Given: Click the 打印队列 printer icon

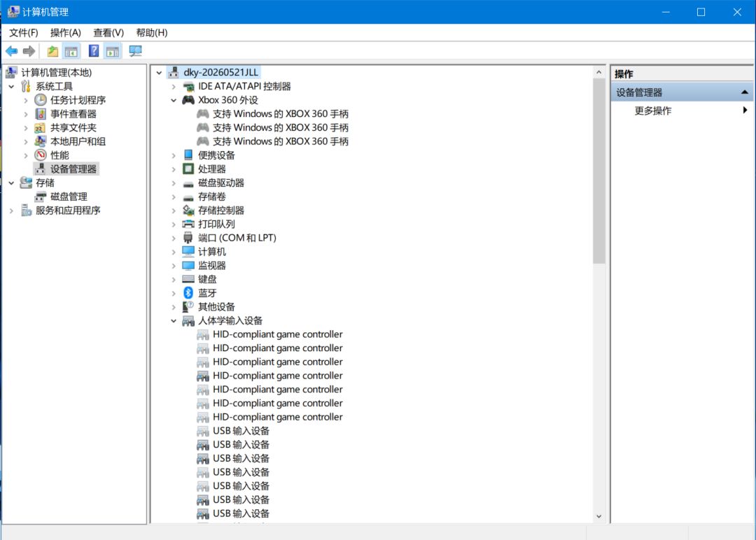Looking at the screenshot, I should [x=188, y=225].
